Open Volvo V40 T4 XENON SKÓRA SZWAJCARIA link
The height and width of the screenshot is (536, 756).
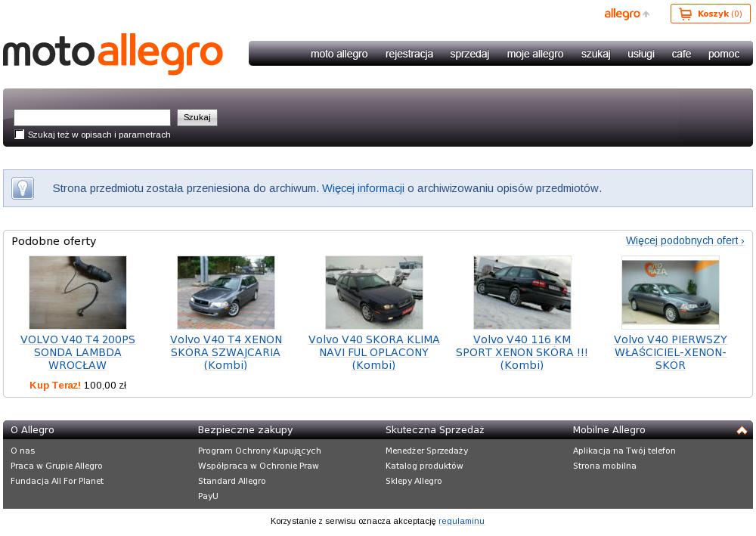coord(225,352)
